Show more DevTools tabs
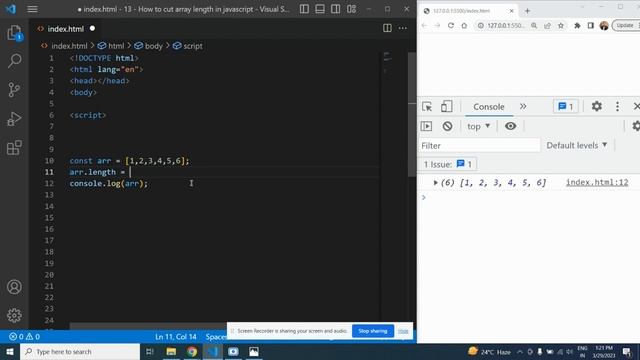Viewport: 640px width, 360px height. [x=523, y=107]
